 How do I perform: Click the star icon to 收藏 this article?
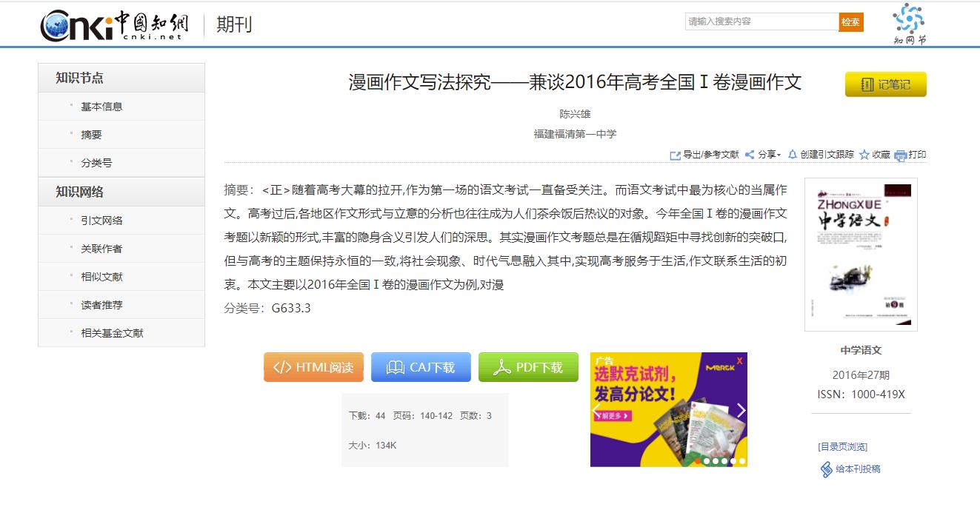click(863, 155)
